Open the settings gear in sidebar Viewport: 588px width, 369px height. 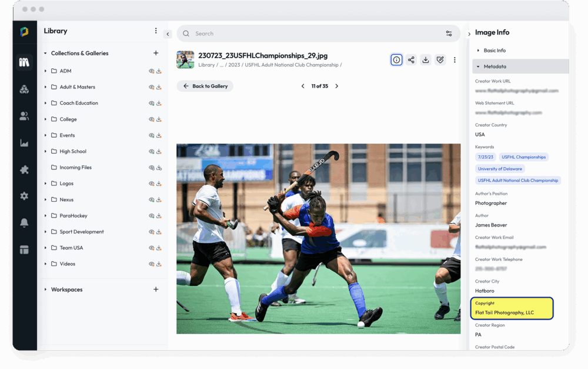(24, 196)
